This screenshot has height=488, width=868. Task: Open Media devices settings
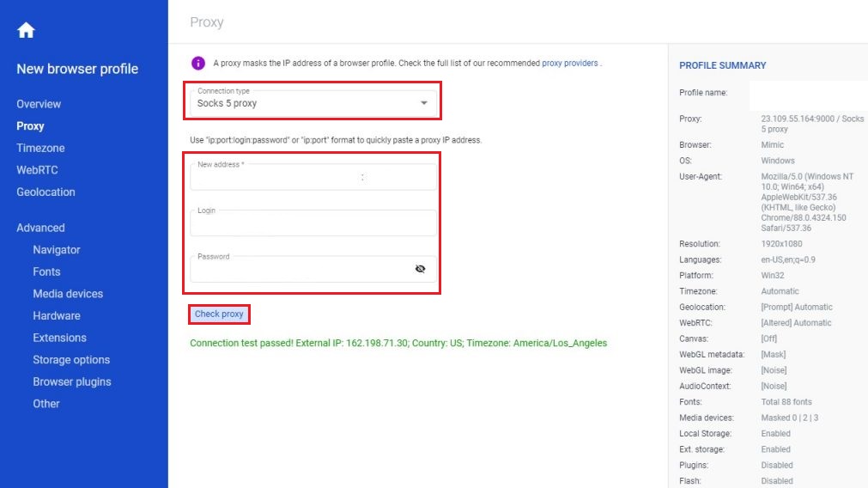[x=68, y=294]
